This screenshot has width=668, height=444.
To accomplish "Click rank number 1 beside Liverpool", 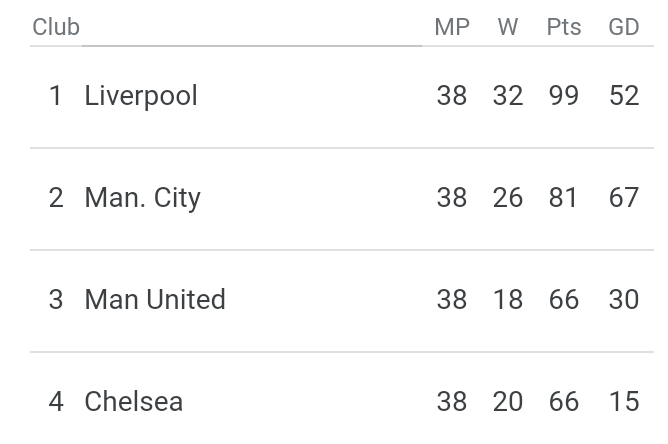I will (x=56, y=96).
